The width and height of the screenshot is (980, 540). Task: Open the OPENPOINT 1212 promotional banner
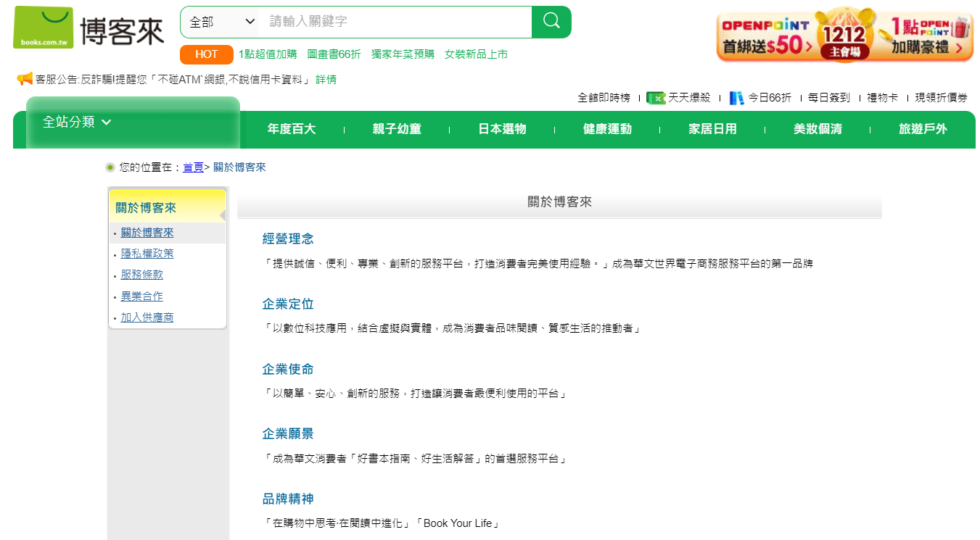tap(844, 35)
